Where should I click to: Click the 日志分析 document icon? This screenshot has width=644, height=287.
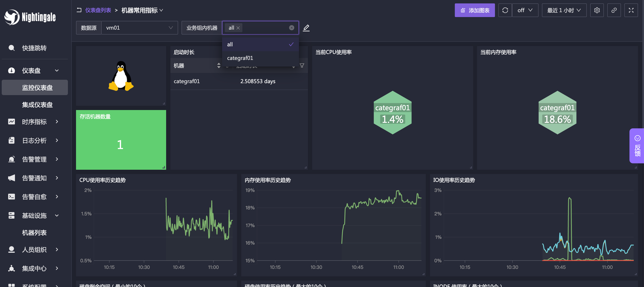tap(12, 140)
